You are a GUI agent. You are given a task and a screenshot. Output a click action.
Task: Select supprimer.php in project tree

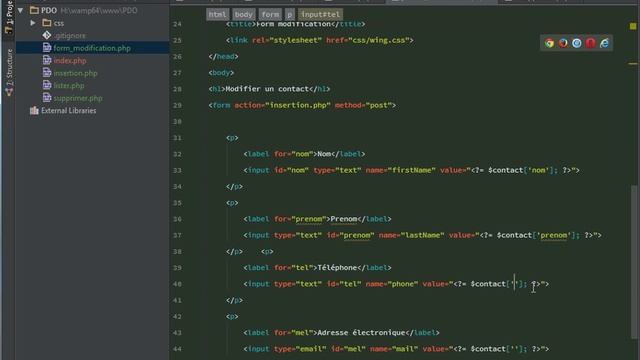pyautogui.click(x=78, y=98)
